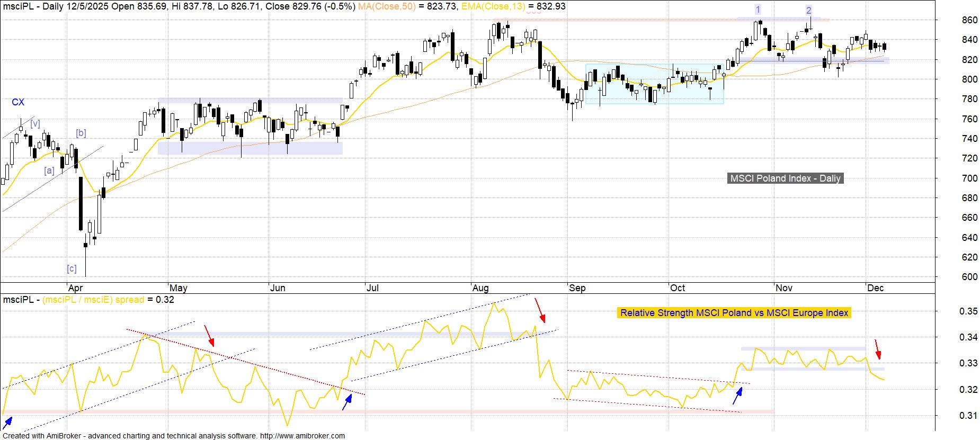
Task: Click the blue arrow near the late-October spread breakout
Action: click(737, 396)
